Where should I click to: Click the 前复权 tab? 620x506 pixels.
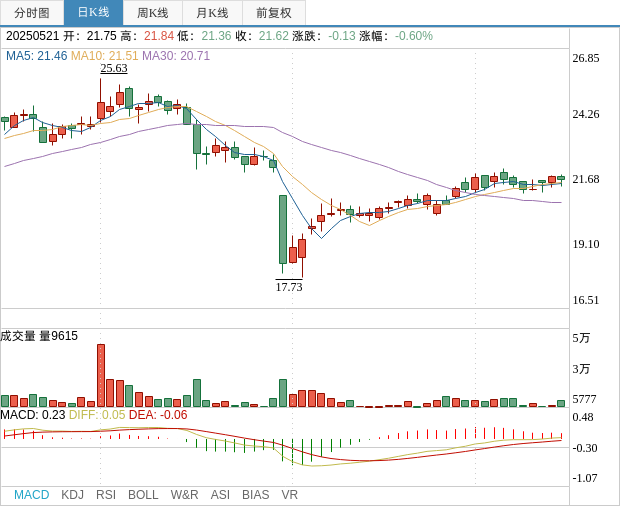tap(274, 13)
